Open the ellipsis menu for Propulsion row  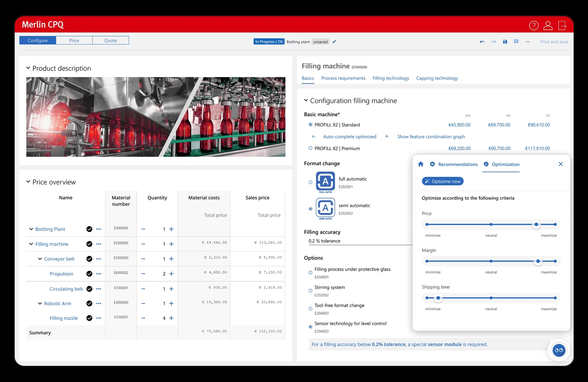[99, 274]
